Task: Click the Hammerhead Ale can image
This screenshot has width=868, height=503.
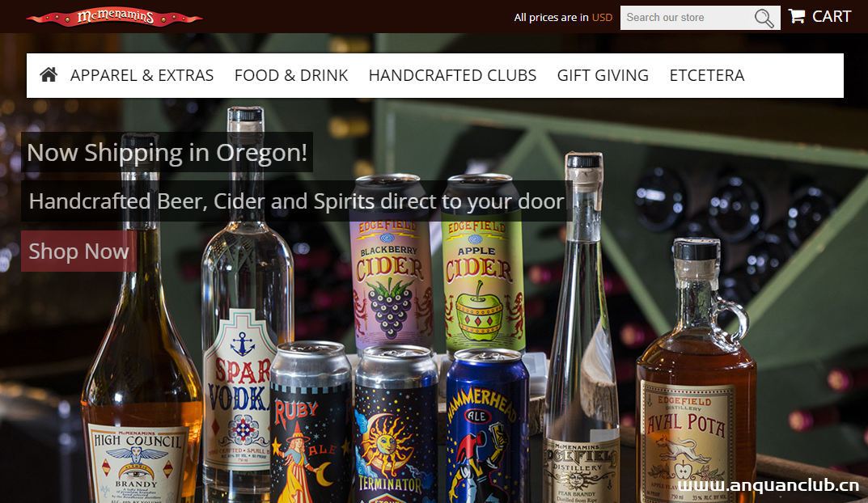Action: pyautogui.click(x=487, y=426)
